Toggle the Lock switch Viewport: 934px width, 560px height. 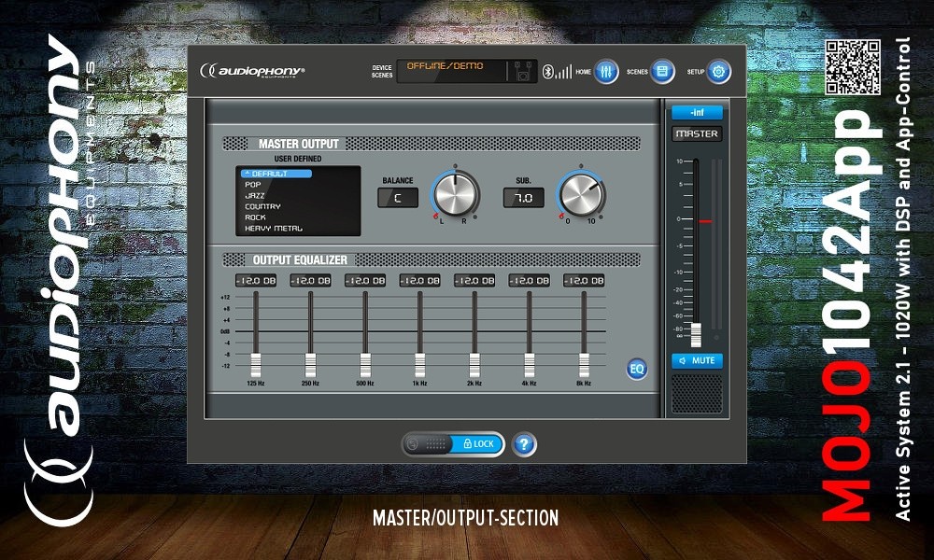point(453,444)
